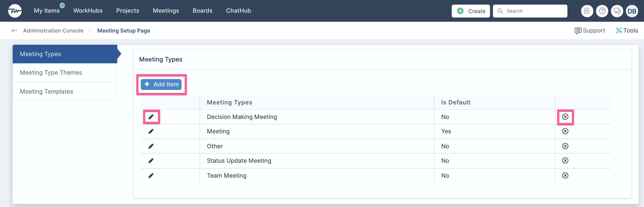
Task: Click the Decision Making Meeting cell
Action: (317, 117)
